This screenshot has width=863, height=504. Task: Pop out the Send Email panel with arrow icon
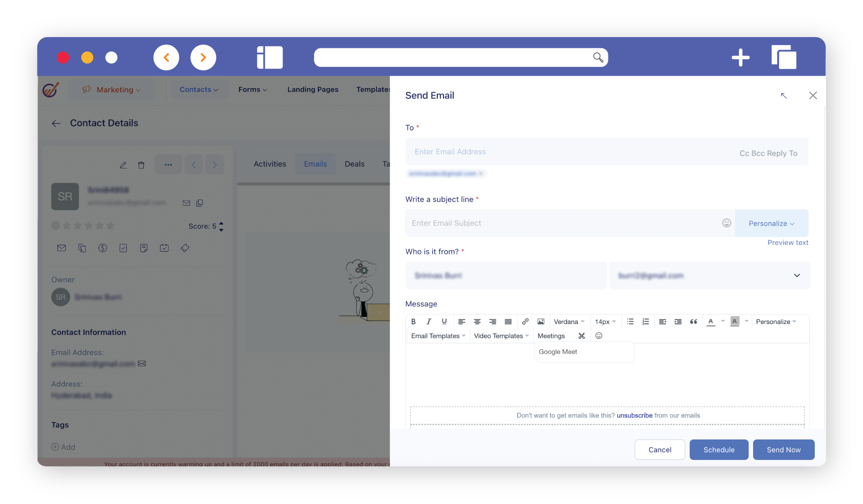(784, 96)
